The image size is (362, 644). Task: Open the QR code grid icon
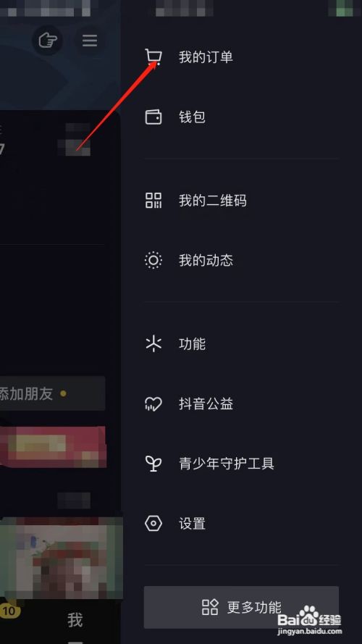(153, 201)
